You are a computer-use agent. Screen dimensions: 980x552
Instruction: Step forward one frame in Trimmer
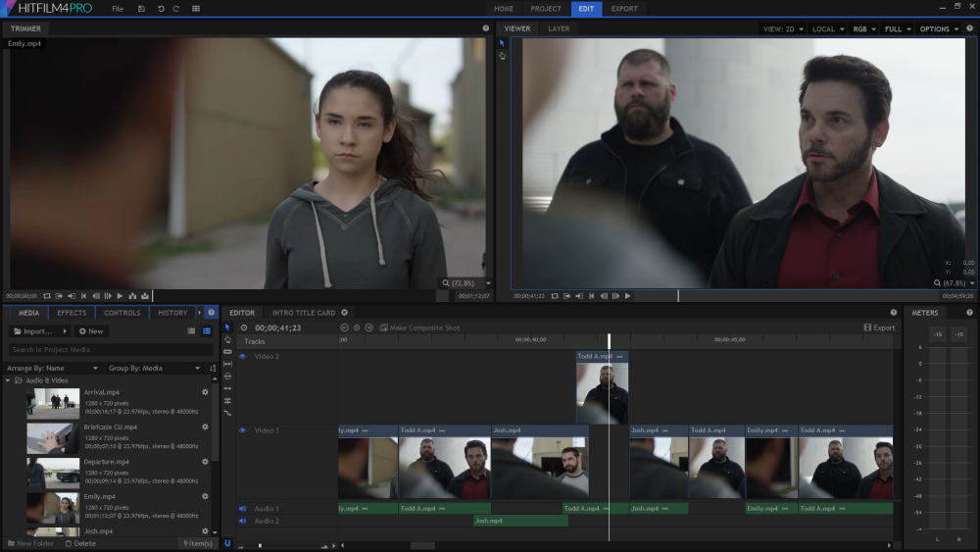(108, 296)
